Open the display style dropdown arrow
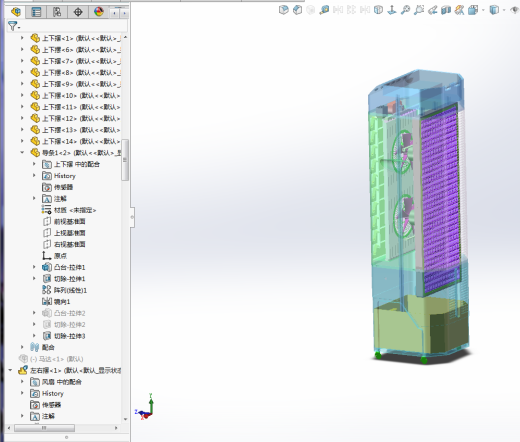This screenshot has width=520, height=442. 504,10
